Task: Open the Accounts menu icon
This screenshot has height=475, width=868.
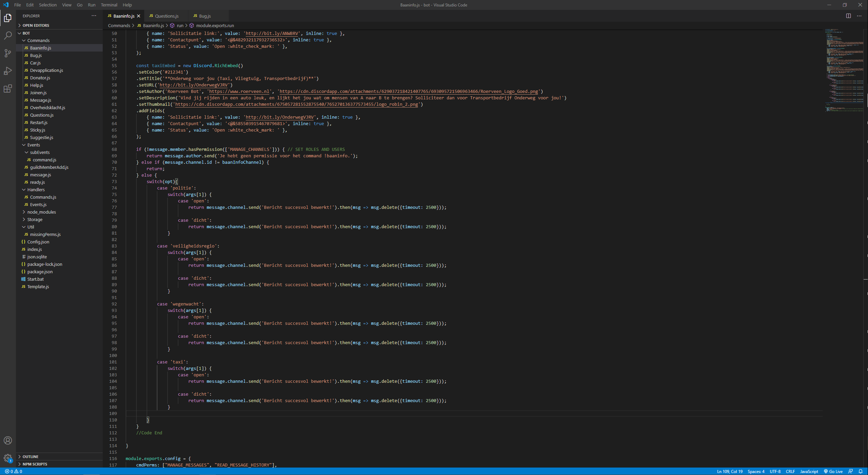Action: (x=8, y=440)
